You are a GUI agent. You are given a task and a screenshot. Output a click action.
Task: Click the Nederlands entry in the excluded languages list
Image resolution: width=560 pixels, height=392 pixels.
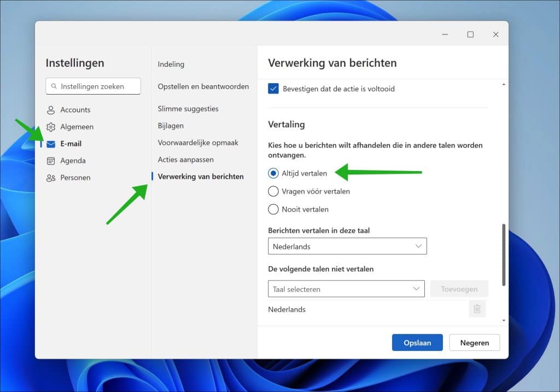pyautogui.click(x=287, y=309)
